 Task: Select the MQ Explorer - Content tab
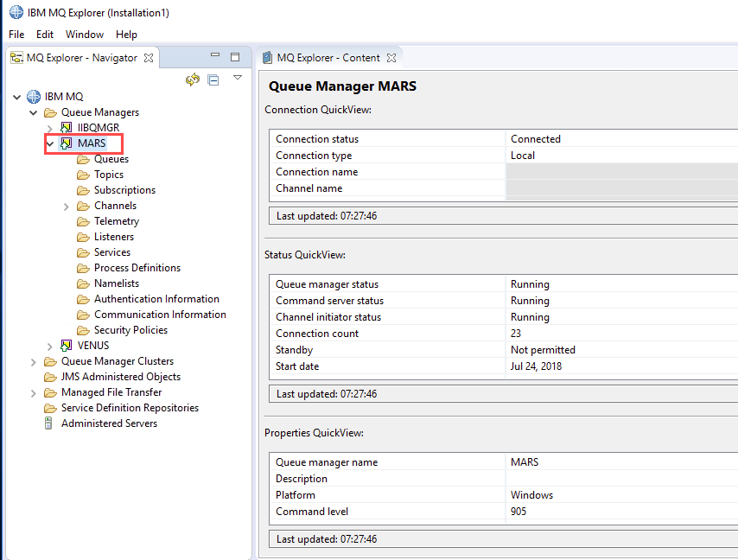pos(328,58)
